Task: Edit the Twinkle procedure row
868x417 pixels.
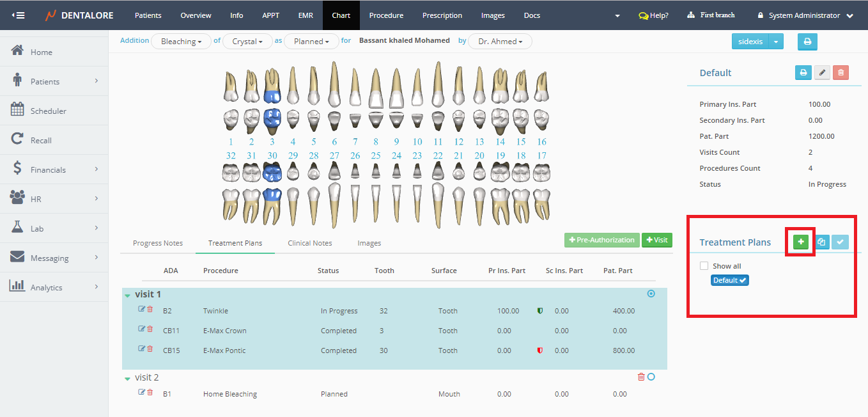Action: [x=142, y=309]
